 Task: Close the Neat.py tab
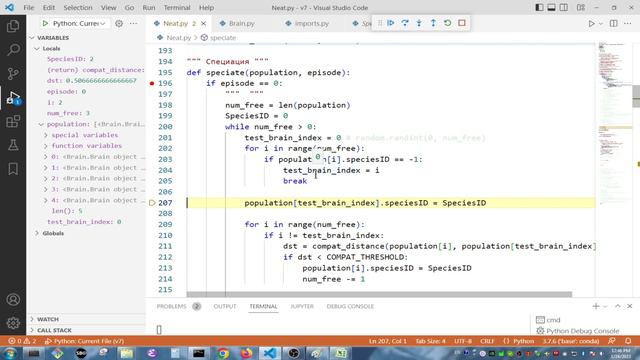(x=203, y=23)
